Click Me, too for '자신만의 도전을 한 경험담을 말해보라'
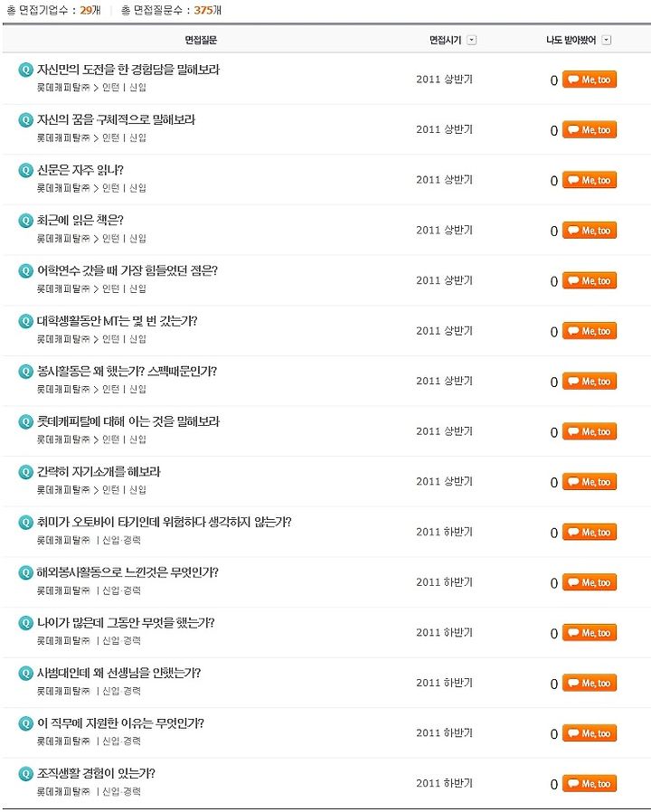Image resolution: width=651 pixels, height=812 pixels. point(590,80)
